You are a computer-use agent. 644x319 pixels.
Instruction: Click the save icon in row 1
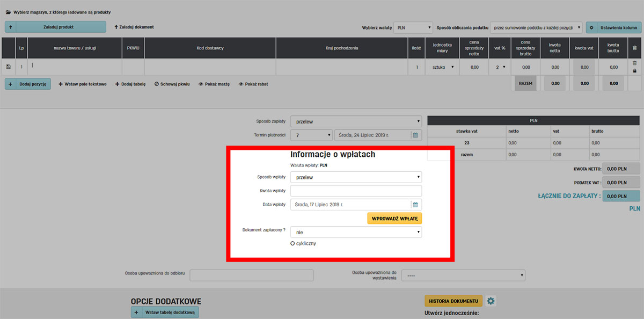[x=8, y=67]
